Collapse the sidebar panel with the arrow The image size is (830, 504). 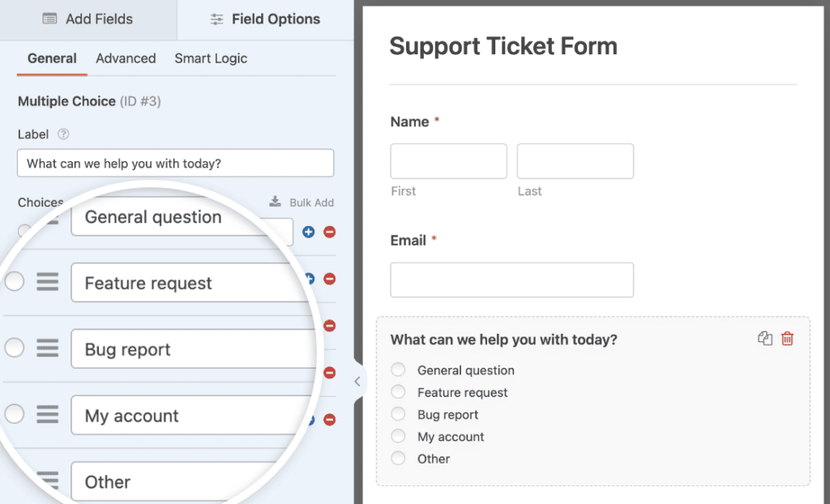tap(357, 381)
